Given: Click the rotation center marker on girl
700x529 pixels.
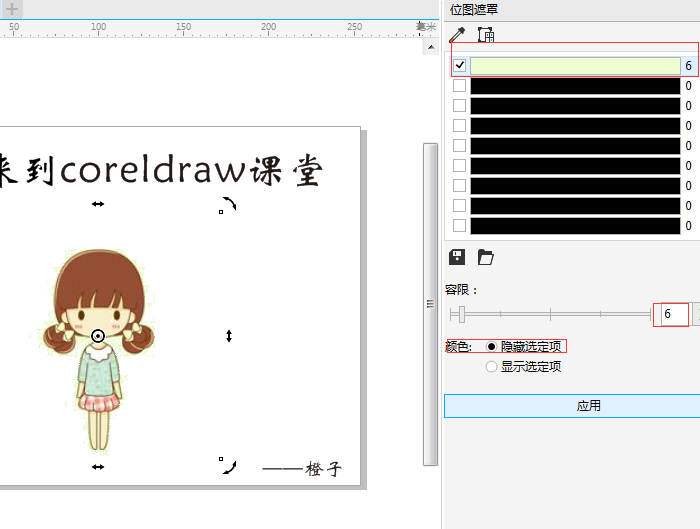Looking at the screenshot, I should (98, 336).
